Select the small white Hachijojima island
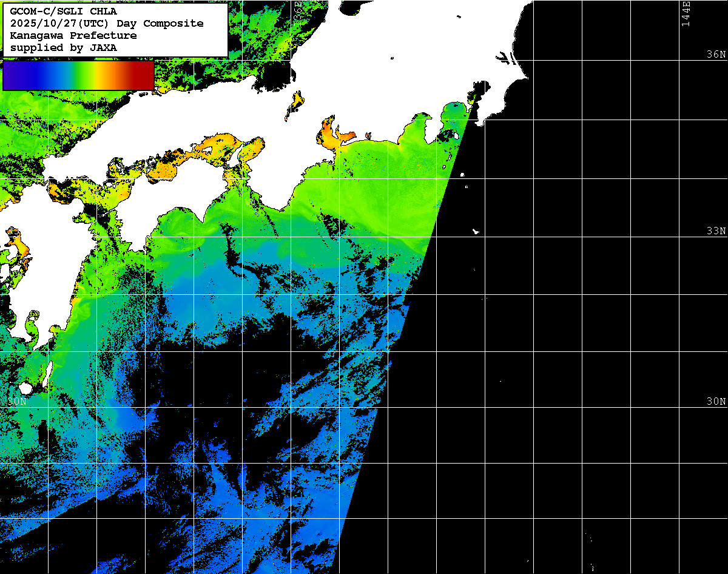Screen dimensions: 728x574 tap(476, 231)
